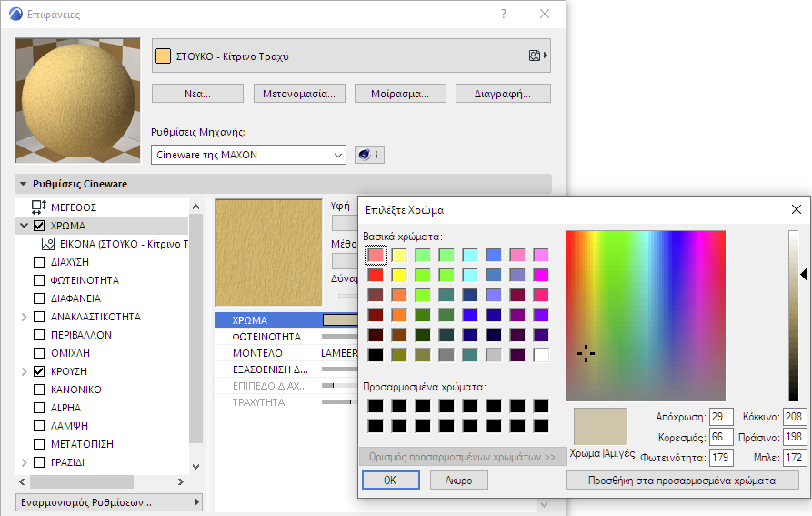
Task: Click the ΜΕΓΕΘΟΣ size icon
Action: [x=39, y=207]
